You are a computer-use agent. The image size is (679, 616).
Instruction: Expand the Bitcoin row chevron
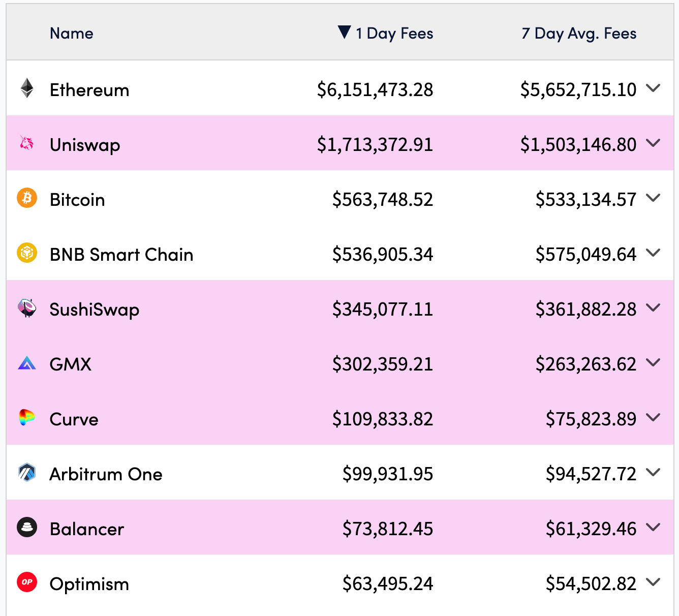pyautogui.click(x=653, y=198)
